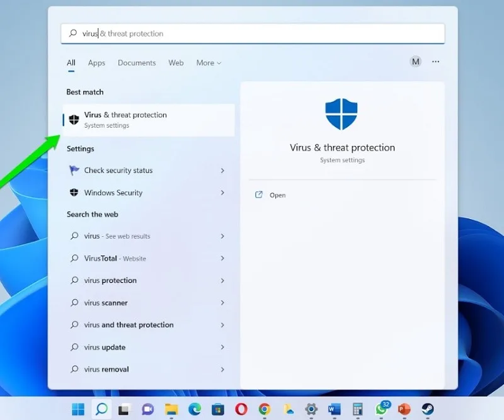Launch Opera browser from the taskbar
504x420 pixels.
[241, 409]
